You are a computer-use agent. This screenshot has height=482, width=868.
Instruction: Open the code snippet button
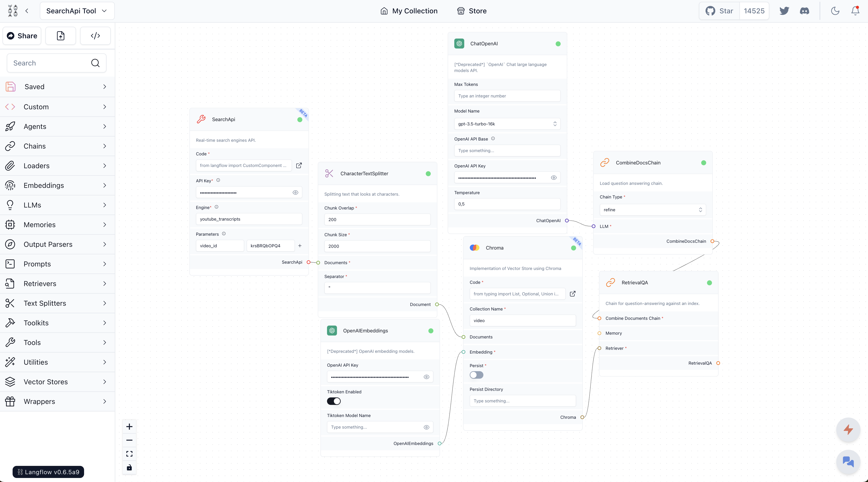95,36
